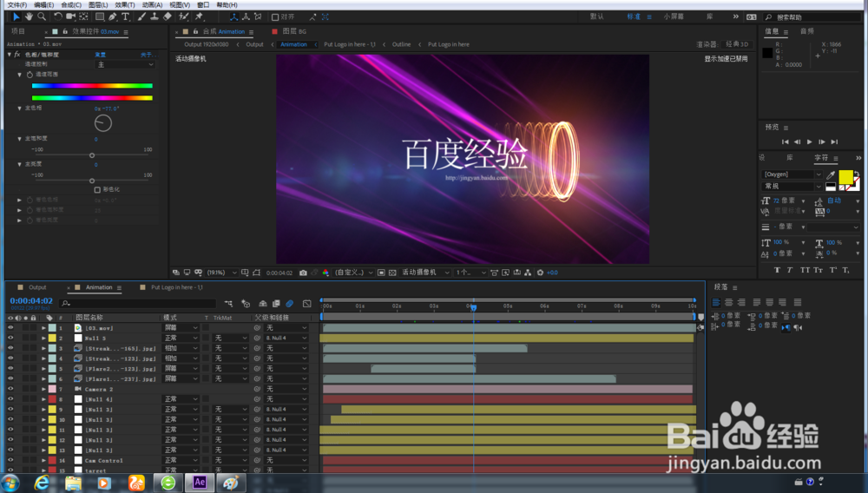The width and height of the screenshot is (868, 493).
Task: Hide the Camera 2 layer
Action: pyautogui.click(x=10, y=389)
